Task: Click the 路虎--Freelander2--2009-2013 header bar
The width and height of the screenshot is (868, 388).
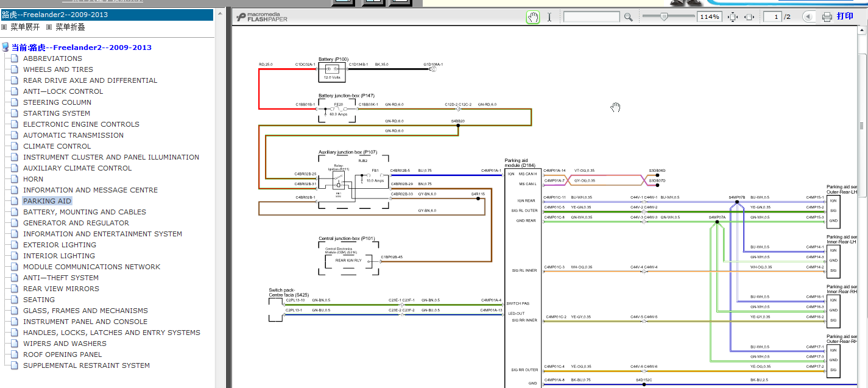Action: [x=107, y=15]
